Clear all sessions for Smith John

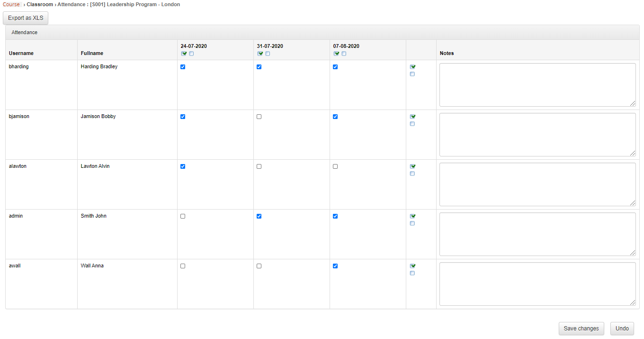pos(412,223)
